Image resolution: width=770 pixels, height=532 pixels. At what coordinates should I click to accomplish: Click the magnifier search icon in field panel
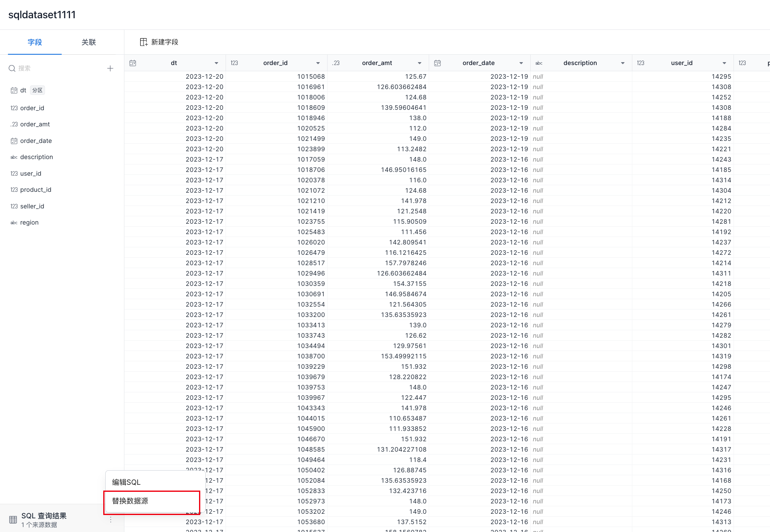(x=12, y=68)
